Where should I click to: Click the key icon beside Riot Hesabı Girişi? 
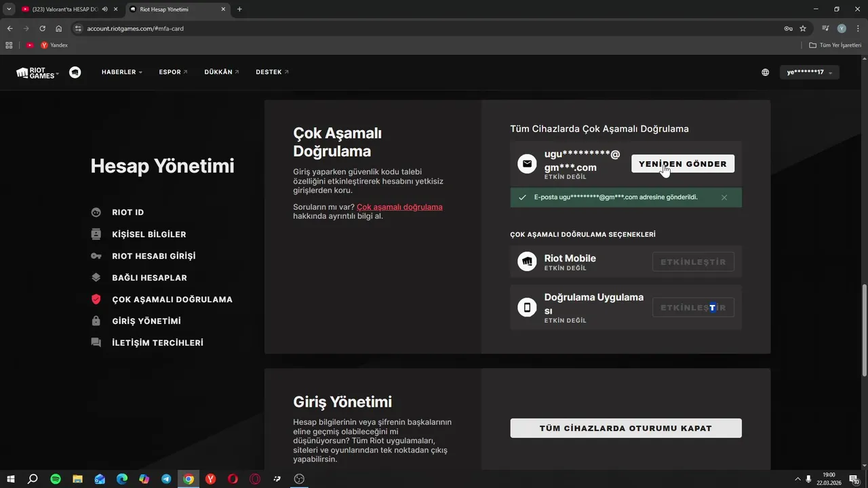[x=96, y=256]
